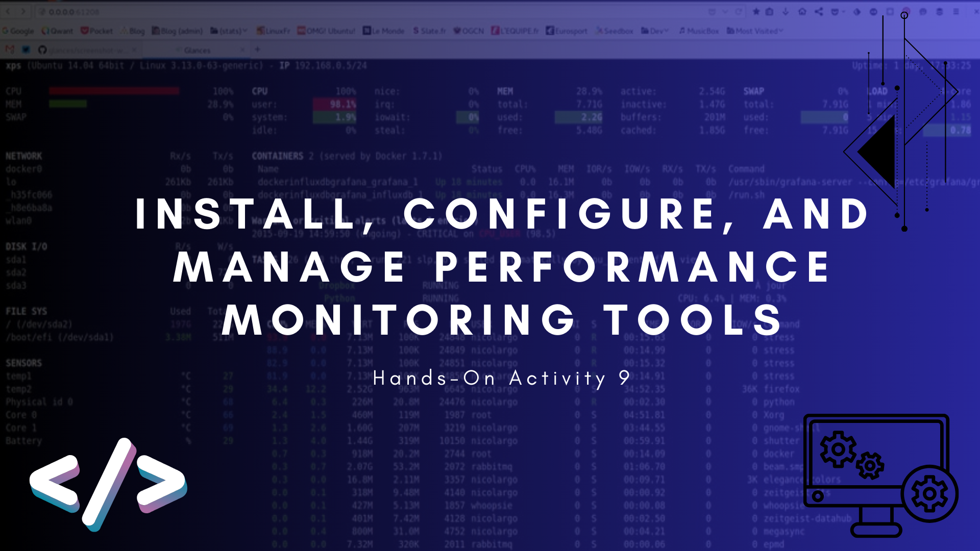Click the Pocket toolbar icon
Screen dimensions: 980x551
[835, 12]
